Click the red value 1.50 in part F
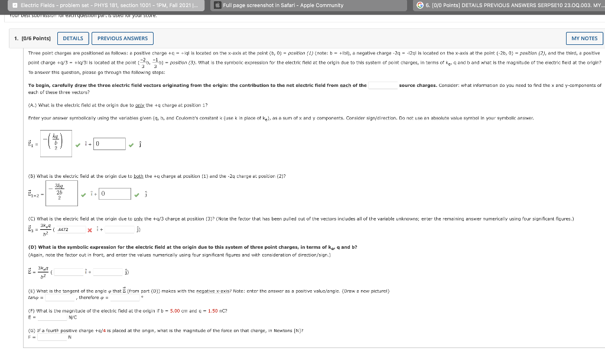 (x=213, y=311)
